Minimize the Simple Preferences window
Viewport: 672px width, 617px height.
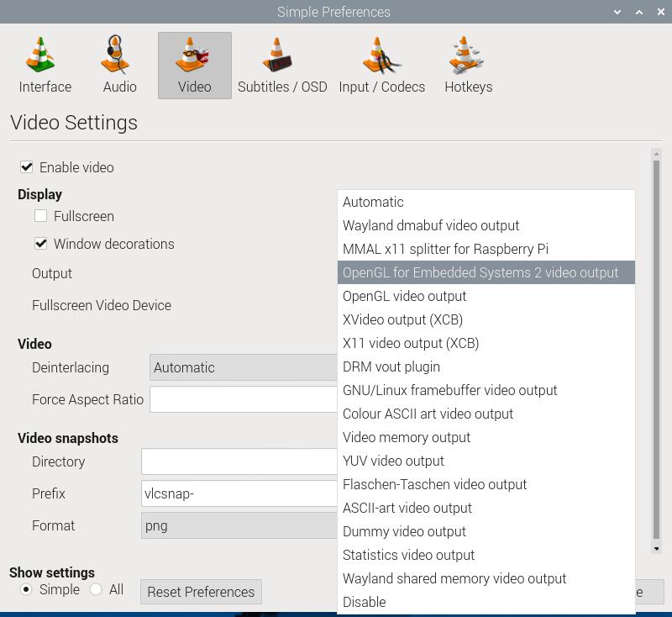(x=617, y=12)
